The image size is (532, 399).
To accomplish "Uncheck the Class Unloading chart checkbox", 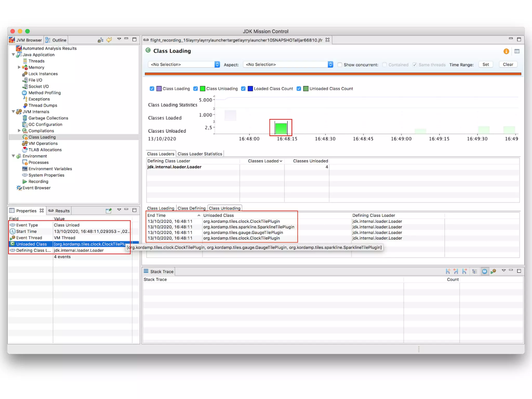I will pyautogui.click(x=196, y=89).
